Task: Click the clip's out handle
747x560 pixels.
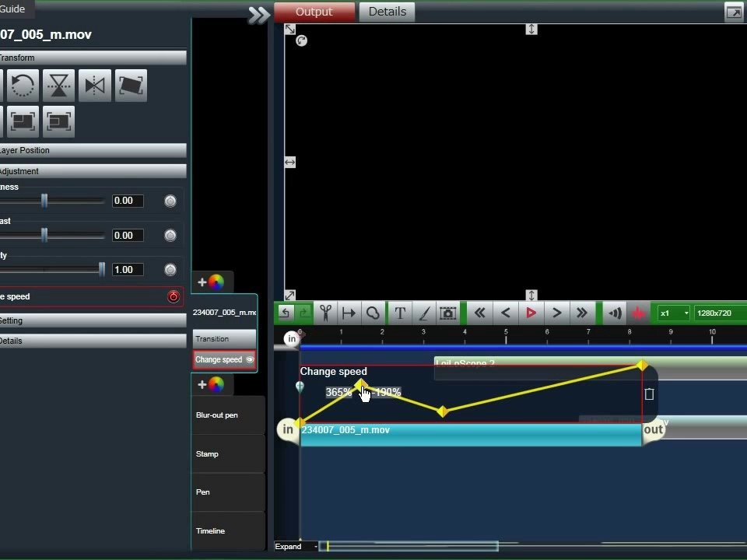Action: [653, 430]
